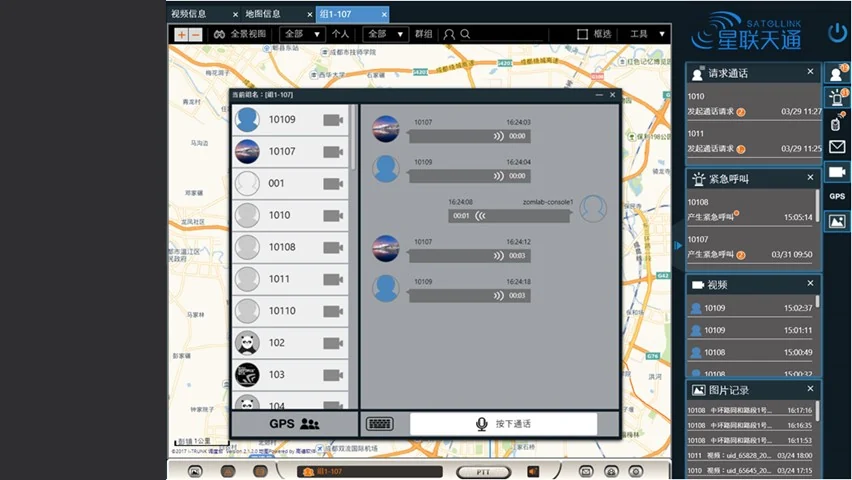
Task: Select the 1010 call request entry
Action: point(754,104)
